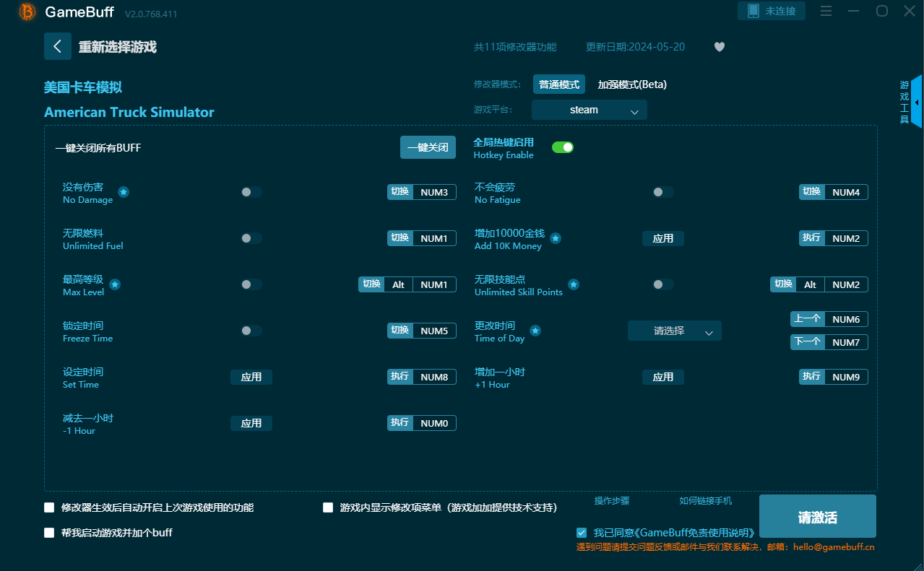This screenshot has height=571, width=924.
Task: Open the steam platform dropdown
Action: pyautogui.click(x=590, y=110)
